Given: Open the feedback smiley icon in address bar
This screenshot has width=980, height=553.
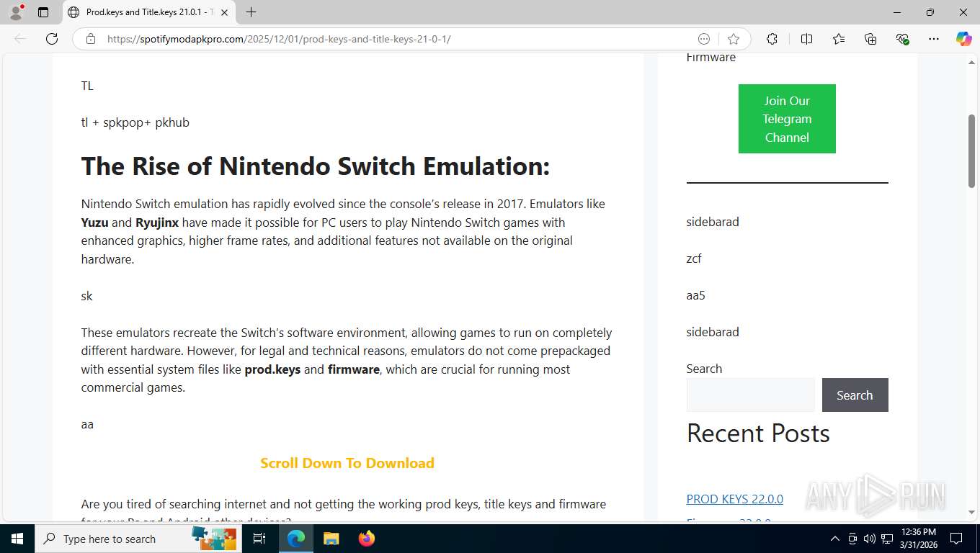Looking at the screenshot, I should coord(704,39).
